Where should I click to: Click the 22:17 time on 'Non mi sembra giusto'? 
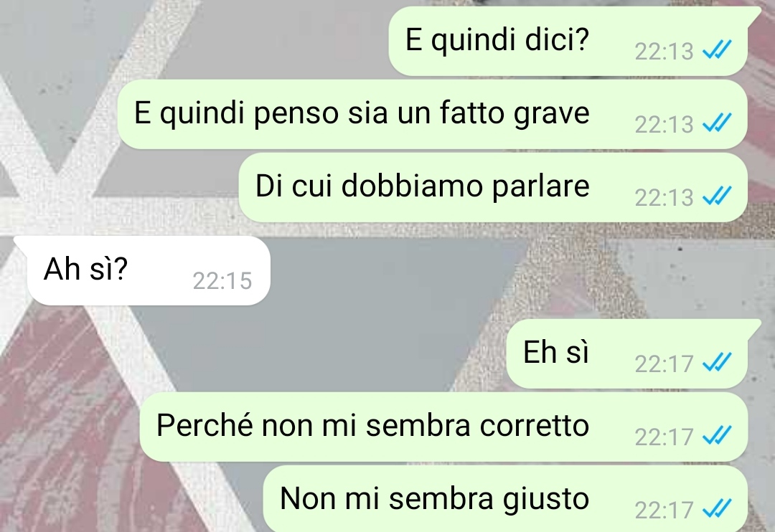point(664,510)
